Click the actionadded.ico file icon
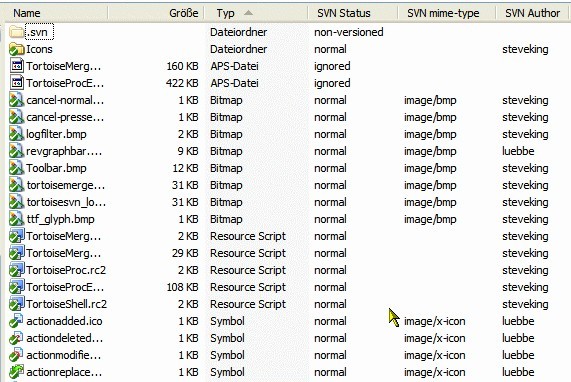The image size is (571, 382). click(x=16, y=321)
